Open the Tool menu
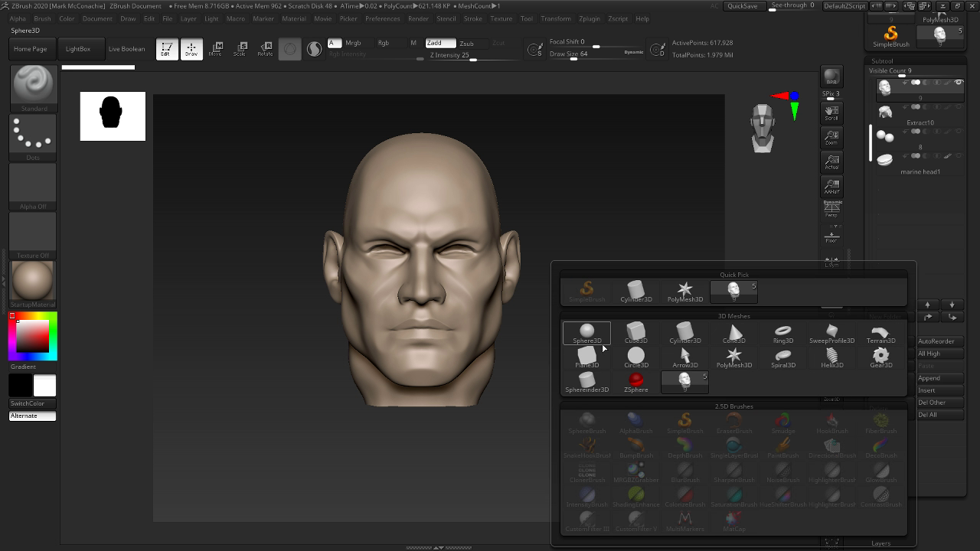The image size is (980, 551). coord(527,18)
